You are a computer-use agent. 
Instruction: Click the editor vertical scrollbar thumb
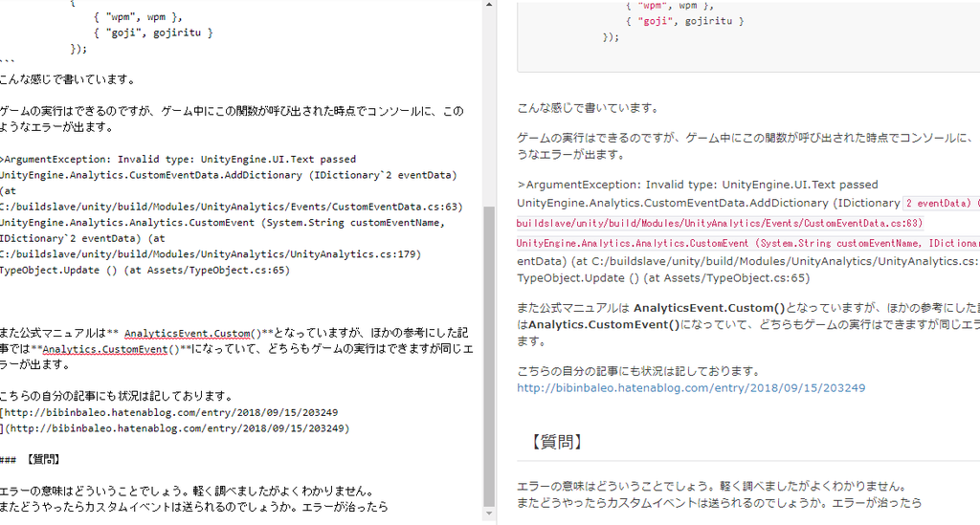[489, 357]
